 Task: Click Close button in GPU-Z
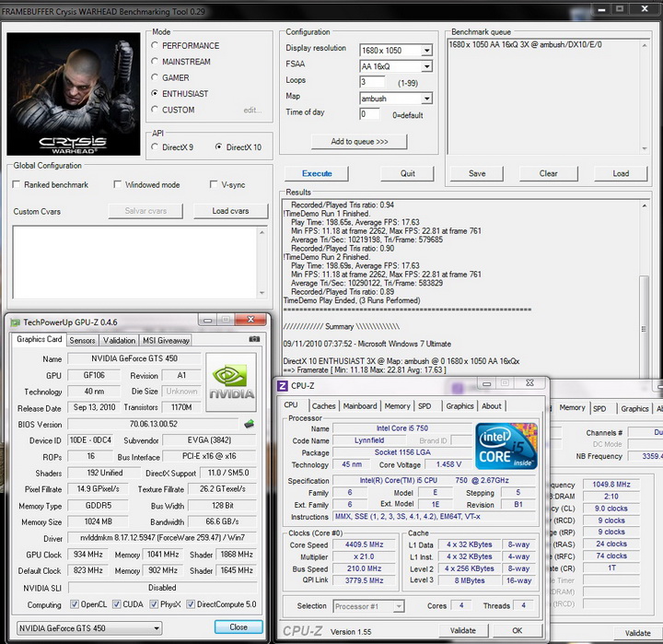(238, 627)
